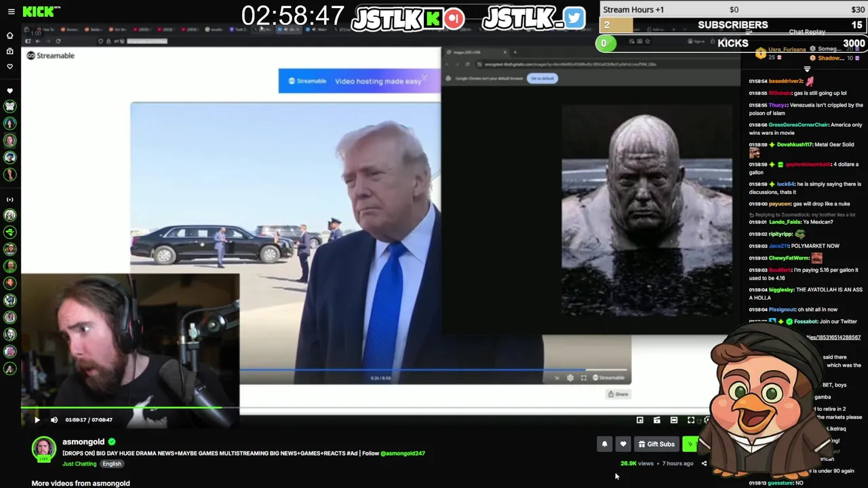Image resolution: width=868 pixels, height=488 pixels.
Task: Open Following via the outlined heart icon
Action: coord(9,66)
